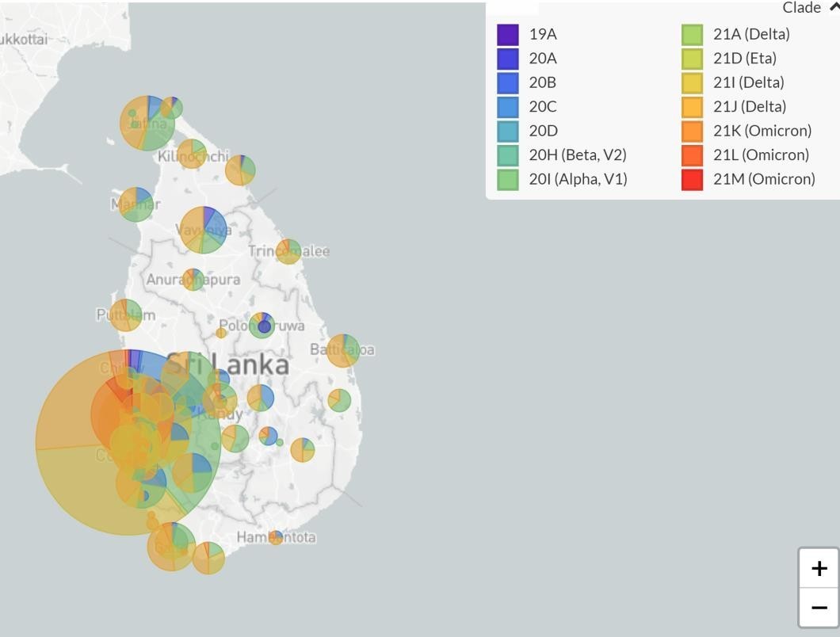Click the Jaffna pie chart marker
840x637 pixels.
click(147, 123)
